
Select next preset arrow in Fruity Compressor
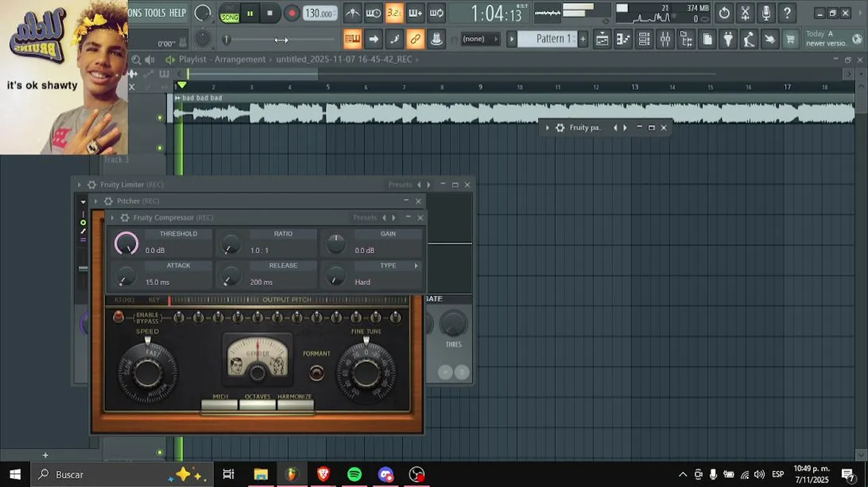click(x=393, y=218)
